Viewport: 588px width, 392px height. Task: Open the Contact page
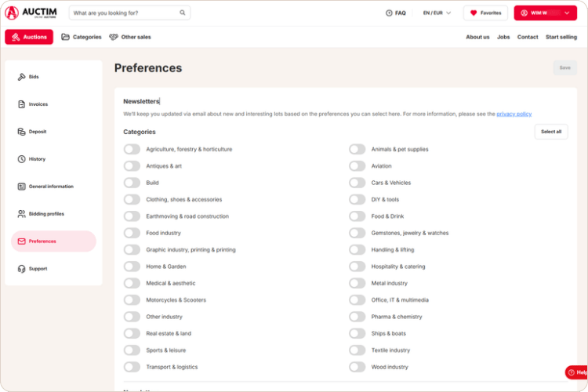528,37
